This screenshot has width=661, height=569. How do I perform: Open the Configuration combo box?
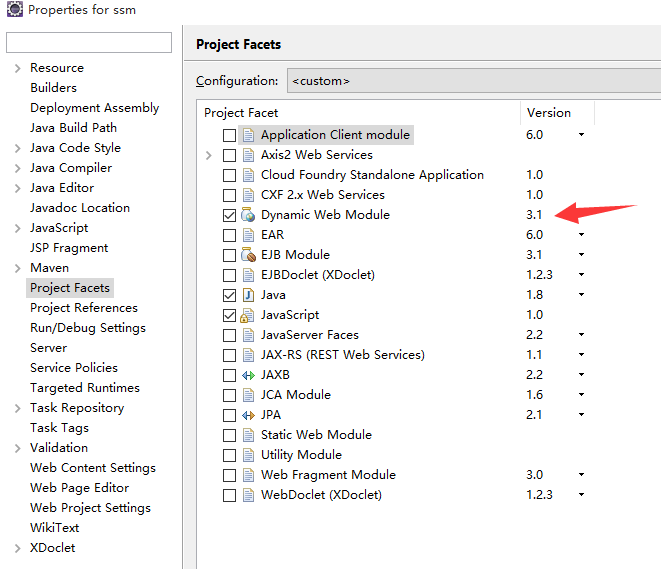coord(472,81)
